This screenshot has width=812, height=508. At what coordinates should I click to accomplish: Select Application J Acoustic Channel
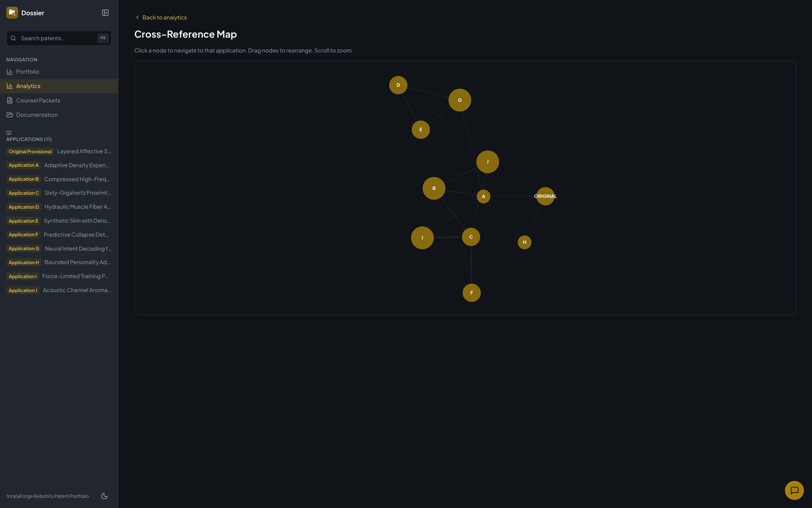[x=59, y=291]
